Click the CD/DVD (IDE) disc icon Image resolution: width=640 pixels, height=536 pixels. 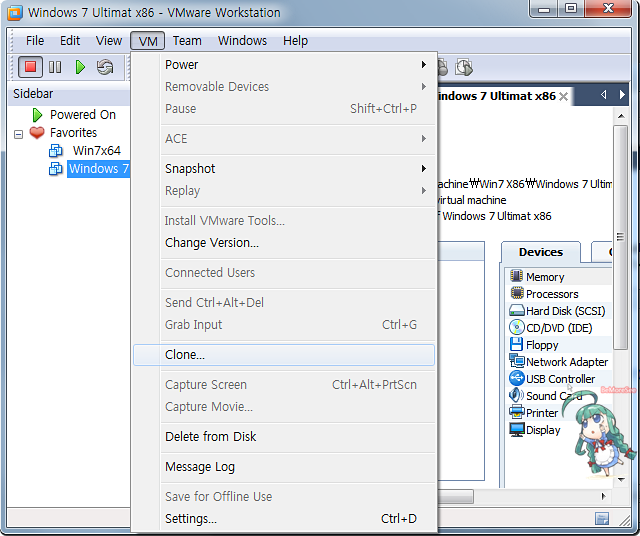[x=517, y=327]
